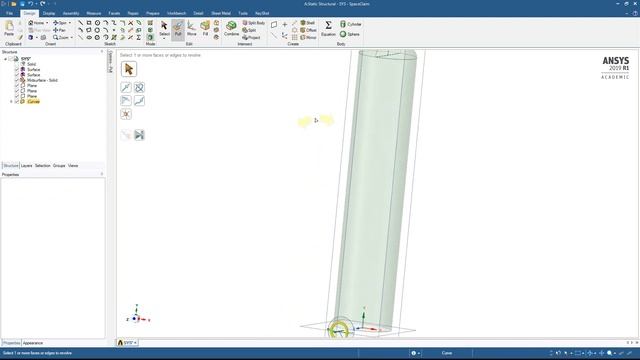Open the SYS document tab dropdown
640x360 pixels.
pyautogui.click(x=135, y=343)
